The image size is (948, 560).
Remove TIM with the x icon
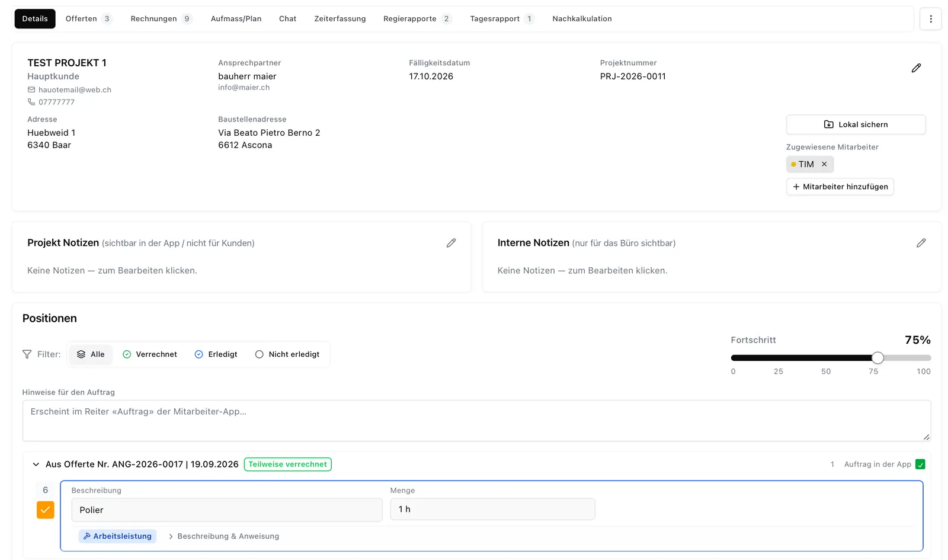click(x=824, y=164)
